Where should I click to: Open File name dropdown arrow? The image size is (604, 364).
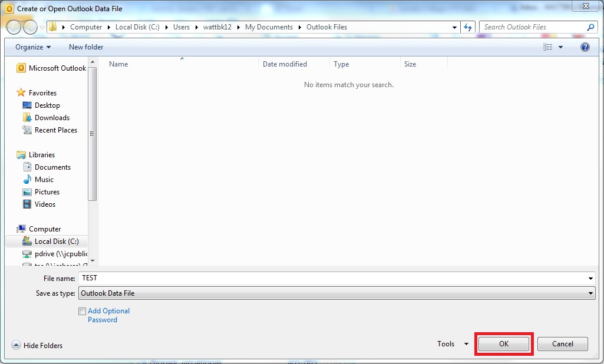(590, 278)
